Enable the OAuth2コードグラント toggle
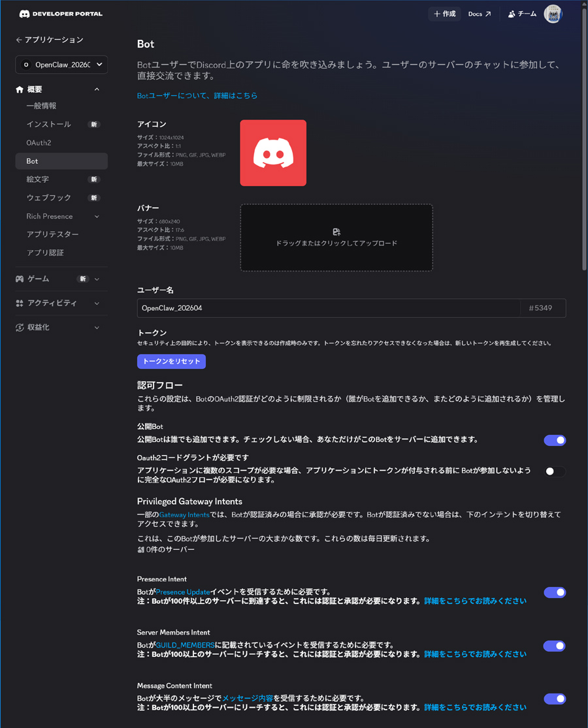This screenshot has width=588, height=728. 553,471
